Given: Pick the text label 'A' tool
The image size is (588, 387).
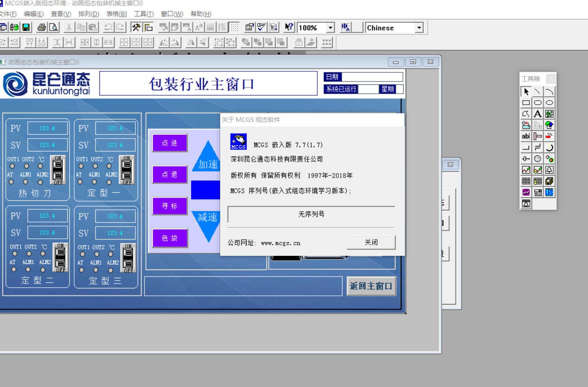Looking at the screenshot, I should click(538, 114).
